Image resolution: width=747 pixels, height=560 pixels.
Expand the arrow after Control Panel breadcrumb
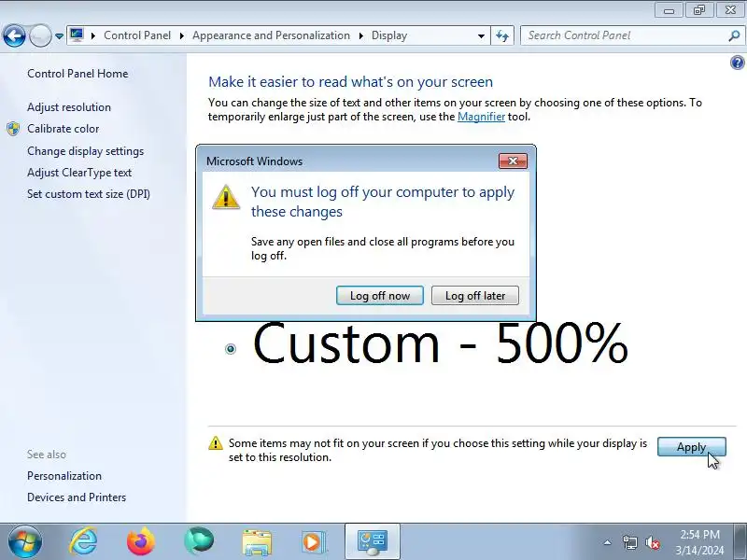(x=181, y=35)
